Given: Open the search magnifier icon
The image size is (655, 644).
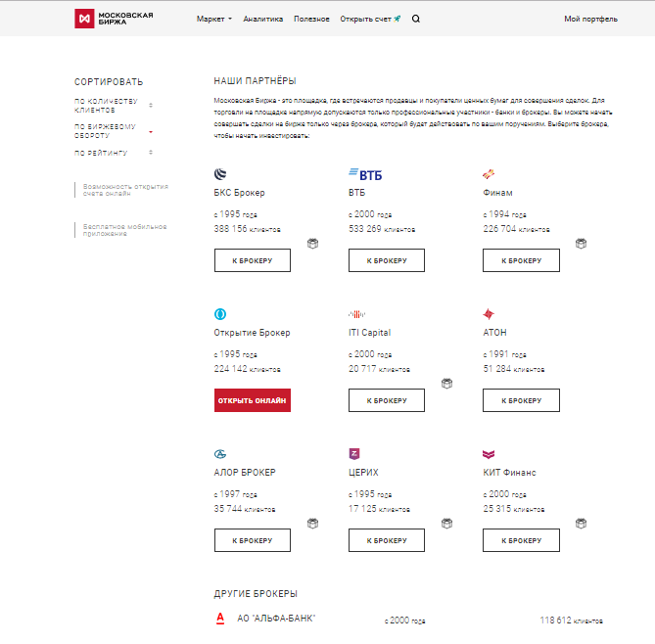Looking at the screenshot, I should pyautogui.click(x=416, y=19).
